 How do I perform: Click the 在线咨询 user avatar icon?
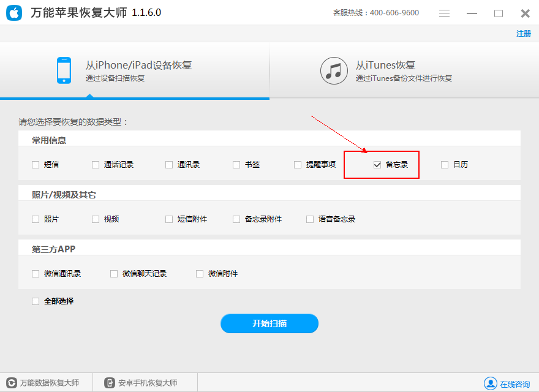coord(491,383)
